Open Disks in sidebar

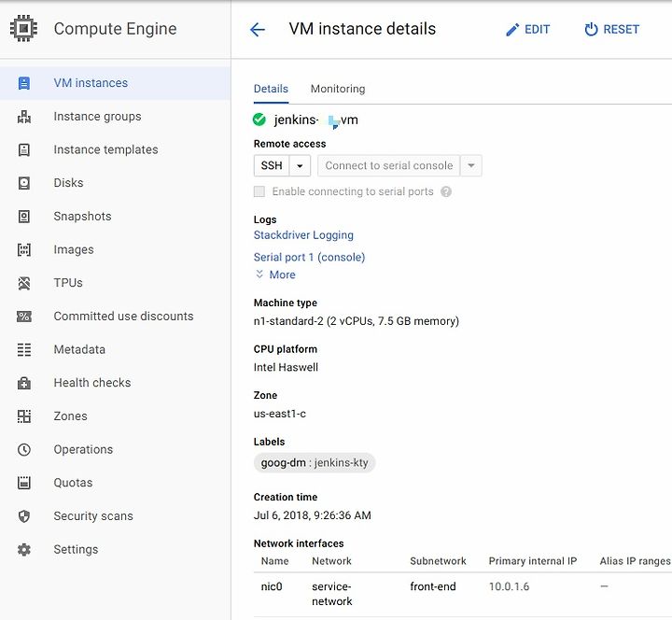click(x=116, y=183)
